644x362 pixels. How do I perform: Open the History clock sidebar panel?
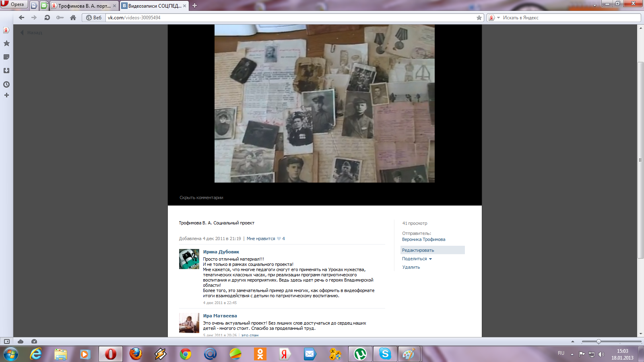[6, 84]
